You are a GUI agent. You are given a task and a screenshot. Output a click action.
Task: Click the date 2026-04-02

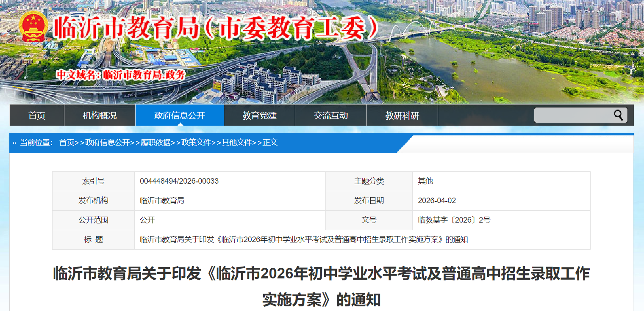[437, 201]
